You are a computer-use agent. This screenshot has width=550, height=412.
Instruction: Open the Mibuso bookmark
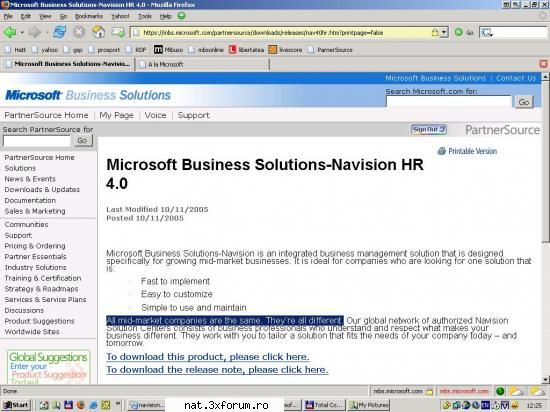[x=168, y=50]
